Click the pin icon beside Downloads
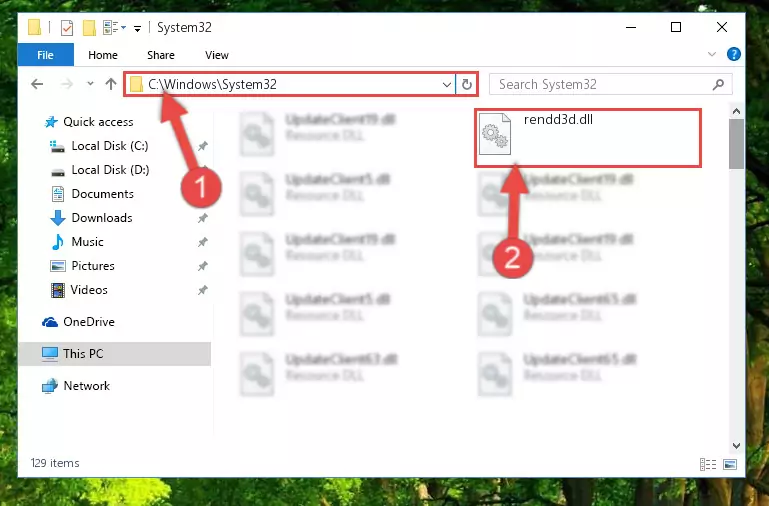This screenshot has width=769, height=506. 202,218
